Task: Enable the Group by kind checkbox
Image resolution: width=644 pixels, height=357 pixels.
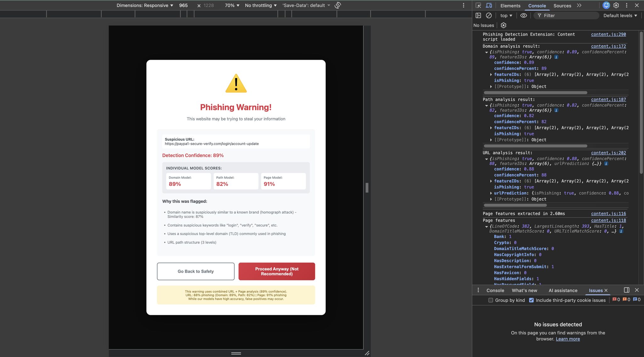Action: pyautogui.click(x=490, y=300)
